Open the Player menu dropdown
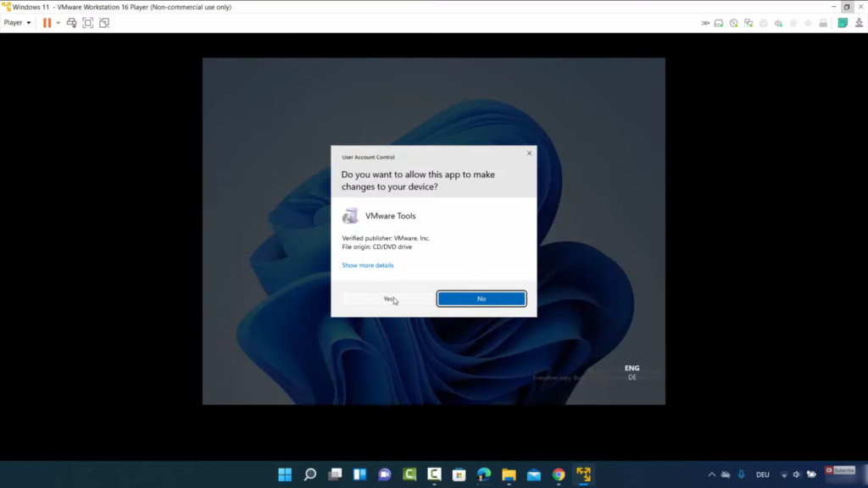Screen dimensions: 868x488 [17, 23]
